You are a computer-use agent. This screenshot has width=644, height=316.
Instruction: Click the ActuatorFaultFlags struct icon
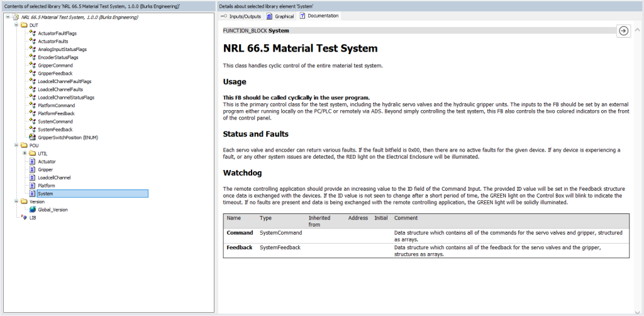33,33
